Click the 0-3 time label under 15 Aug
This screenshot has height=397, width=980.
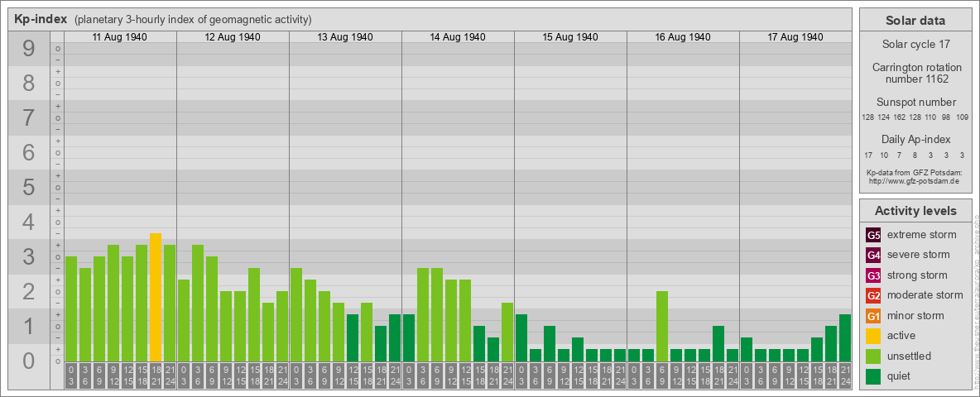(x=521, y=376)
